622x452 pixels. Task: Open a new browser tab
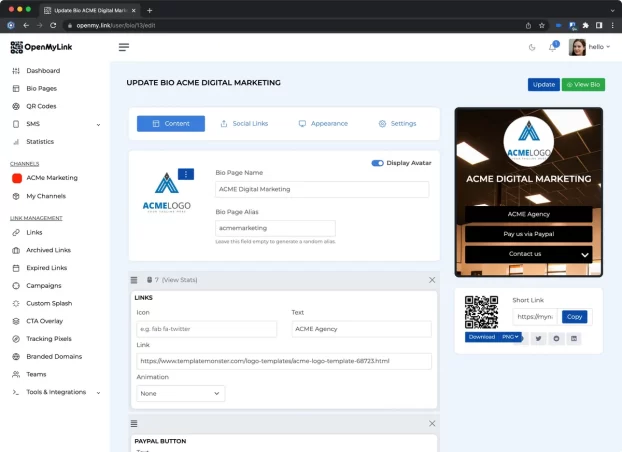point(150,11)
